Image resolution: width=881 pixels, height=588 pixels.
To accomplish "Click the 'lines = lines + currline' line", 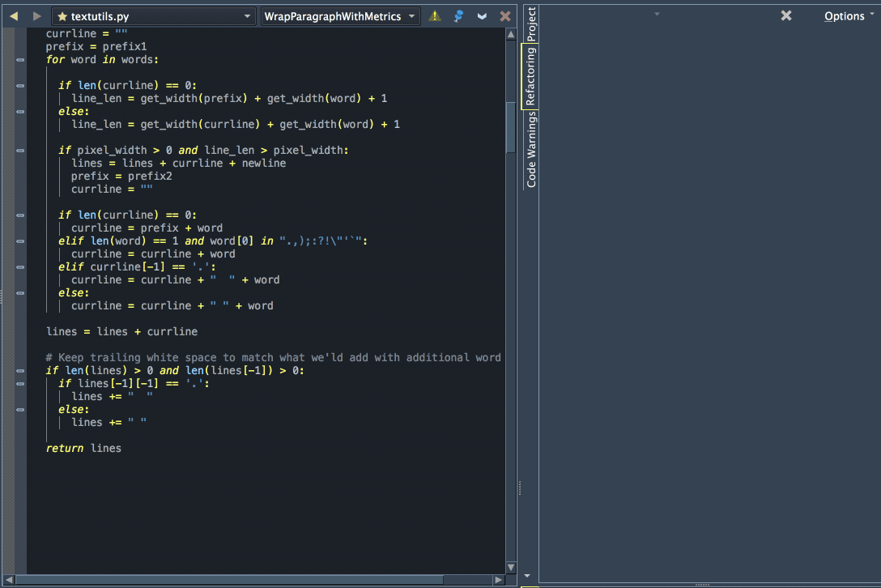I will [x=122, y=332].
